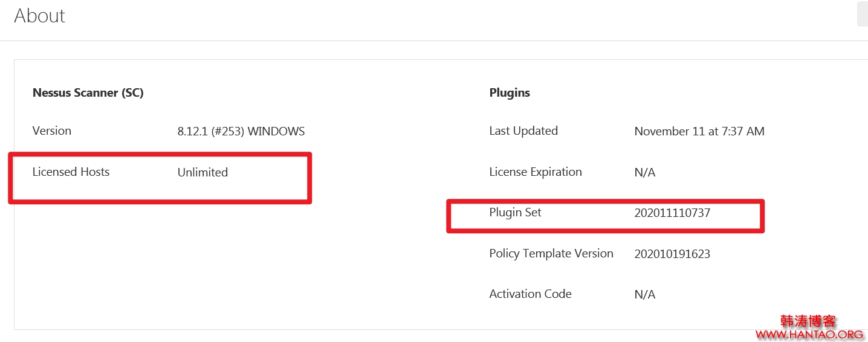
Task: Click the partially visible button beside About header
Action: 863,15
